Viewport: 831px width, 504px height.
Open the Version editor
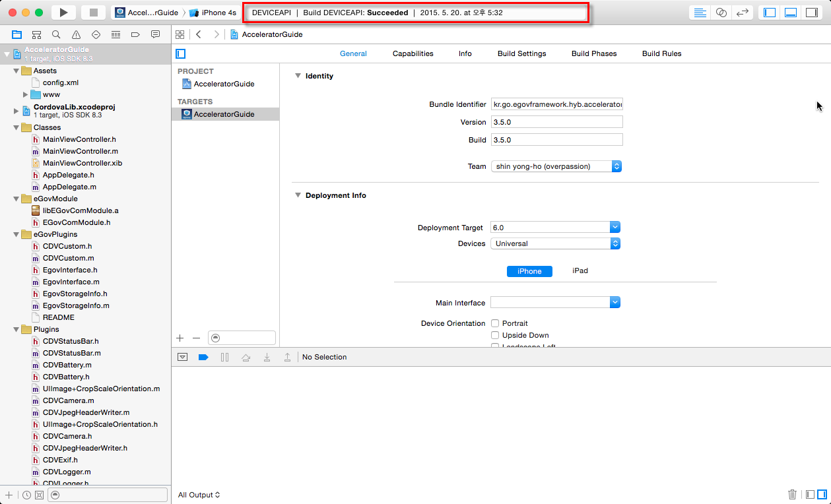pyautogui.click(x=742, y=13)
